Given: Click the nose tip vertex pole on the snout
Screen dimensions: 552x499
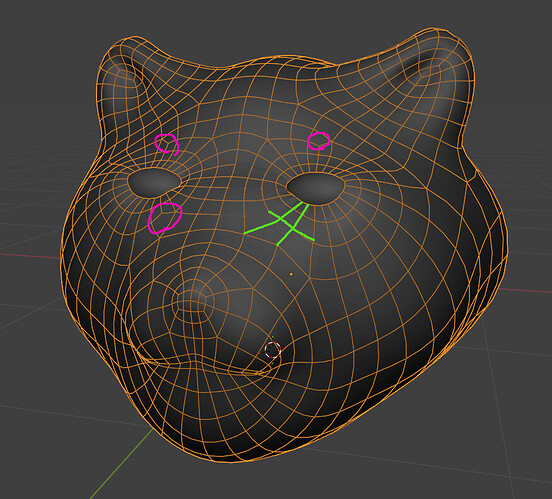Looking at the screenshot, I should point(193,302).
